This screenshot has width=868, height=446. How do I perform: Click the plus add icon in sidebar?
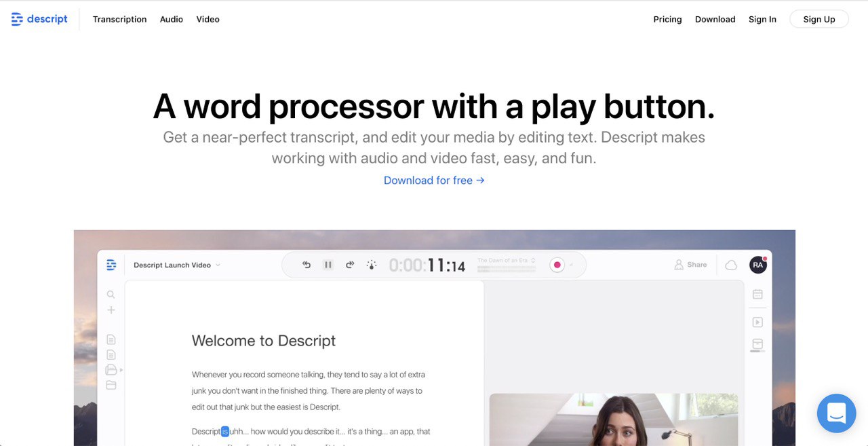click(111, 310)
